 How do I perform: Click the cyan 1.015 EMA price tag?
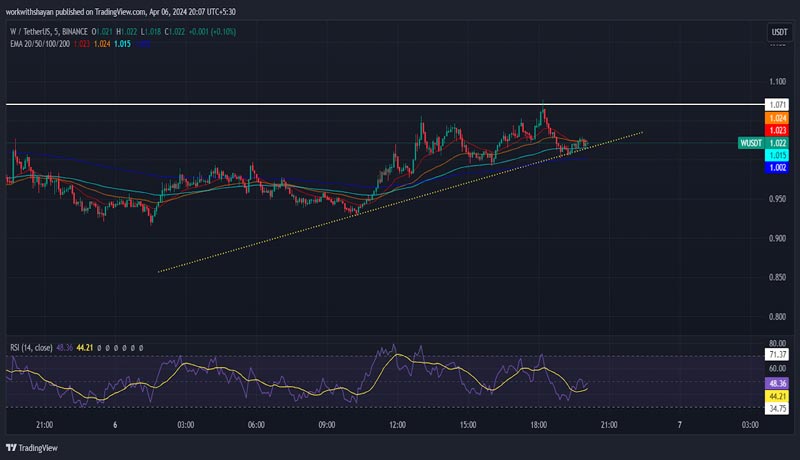click(x=777, y=155)
